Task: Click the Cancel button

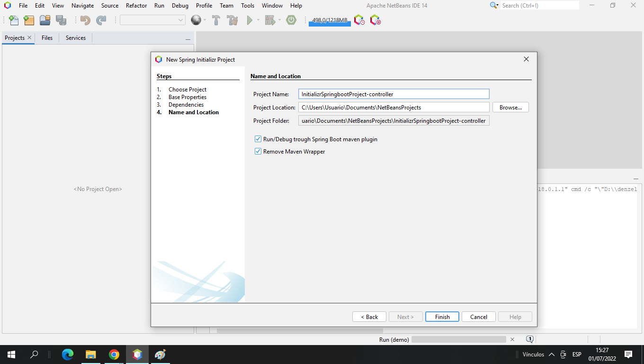Action: point(479,317)
